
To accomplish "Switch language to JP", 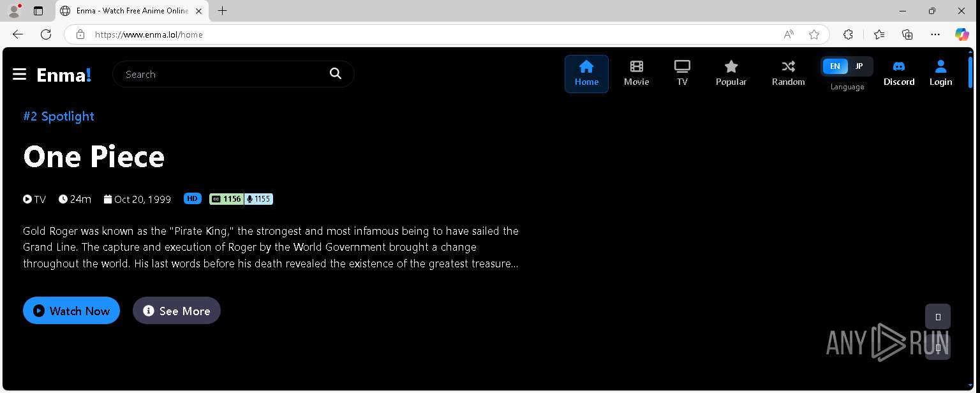I will click(x=859, y=66).
